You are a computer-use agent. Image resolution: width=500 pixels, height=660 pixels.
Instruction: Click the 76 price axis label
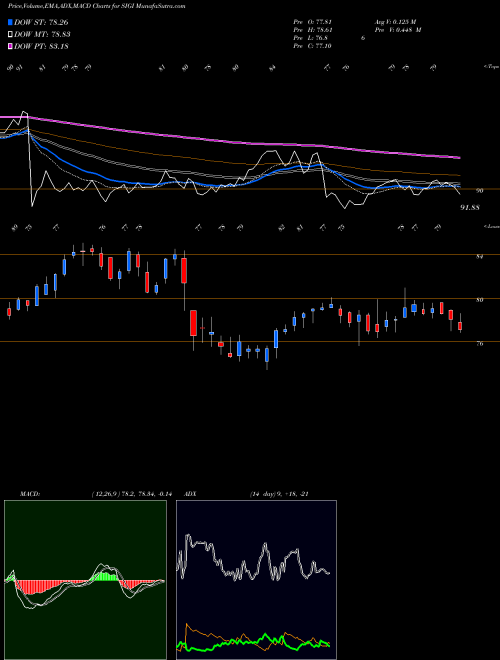479,344
